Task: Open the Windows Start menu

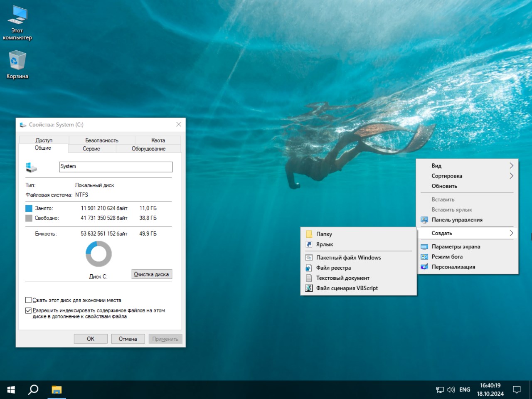Action: pos(11,389)
